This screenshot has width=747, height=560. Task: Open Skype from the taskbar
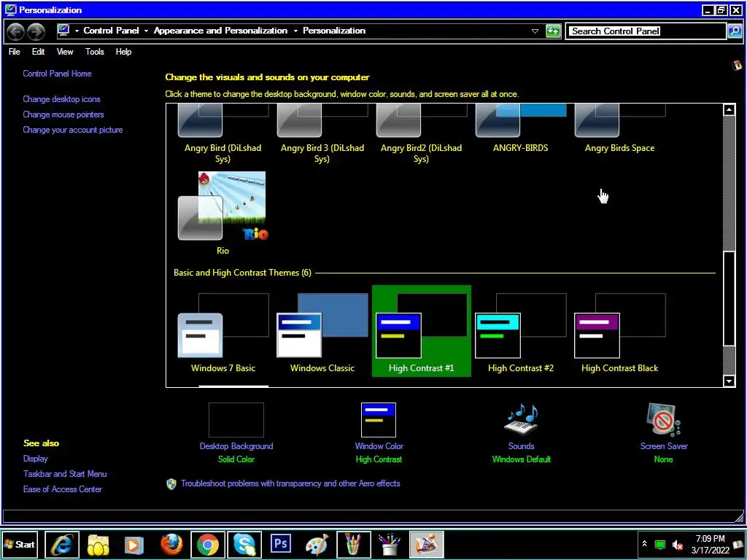(x=244, y=544)
